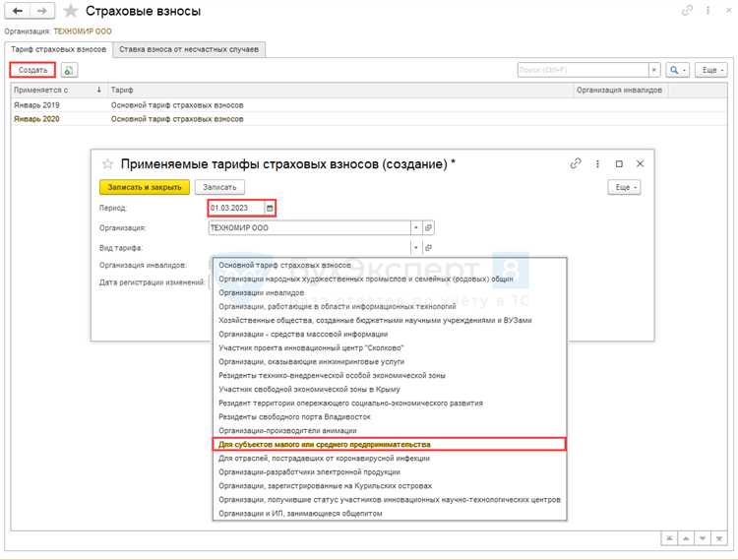738x560 pixels.
Task: Copy link icon in the tariff dialog
Action: (576, 163)
